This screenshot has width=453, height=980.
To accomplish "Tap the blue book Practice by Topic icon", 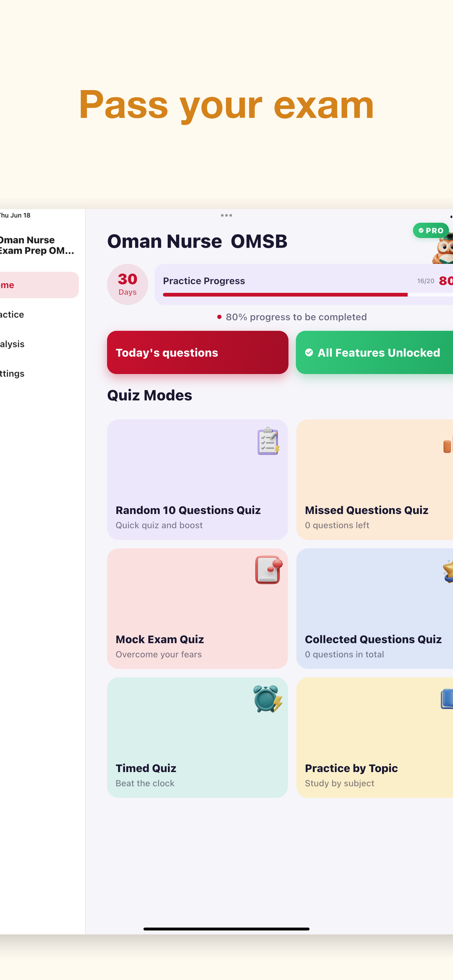I will click(x=447, y=699).
